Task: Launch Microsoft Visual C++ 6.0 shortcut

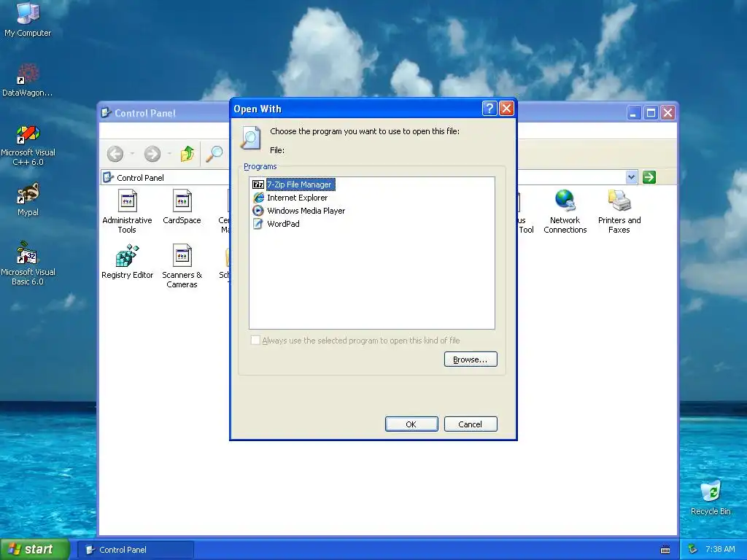Action: (28, 145)
